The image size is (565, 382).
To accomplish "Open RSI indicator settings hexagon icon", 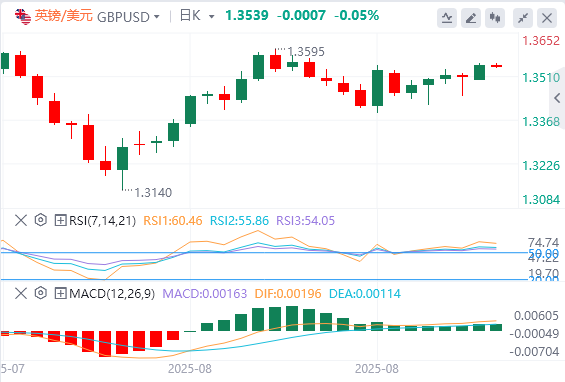I will coord(41,220).
